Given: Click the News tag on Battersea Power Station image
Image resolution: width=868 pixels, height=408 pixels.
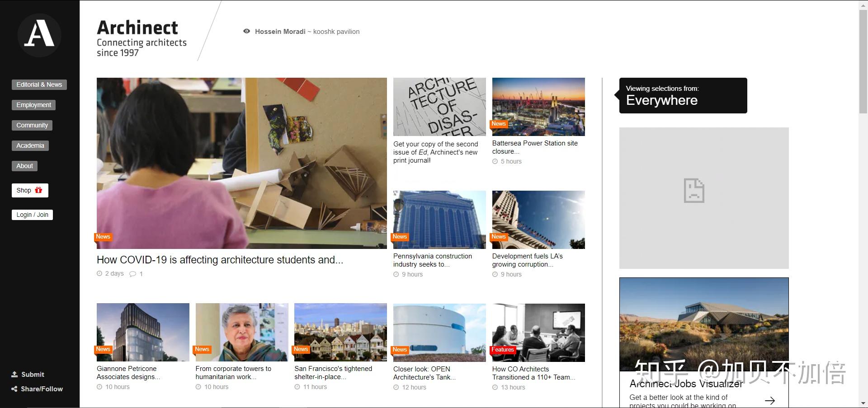Looking at the screenshot, I should (499, 124).
